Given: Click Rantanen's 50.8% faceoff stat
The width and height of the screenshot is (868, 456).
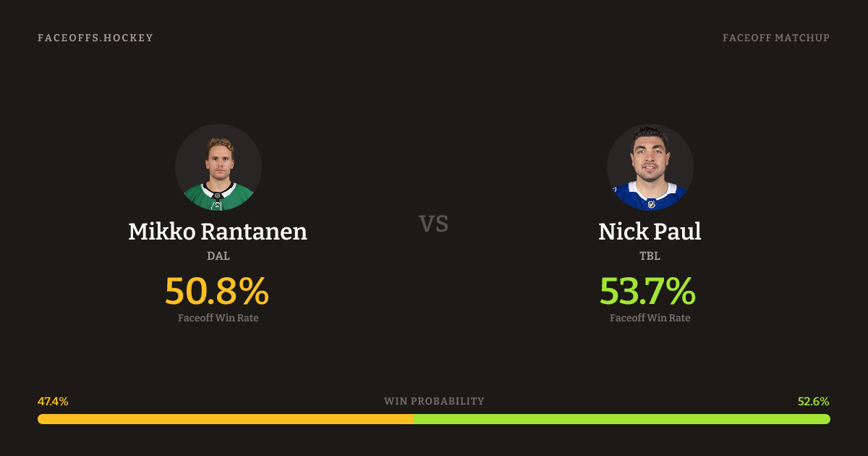Looking at the screenshot, I should [x=217, y=291].
